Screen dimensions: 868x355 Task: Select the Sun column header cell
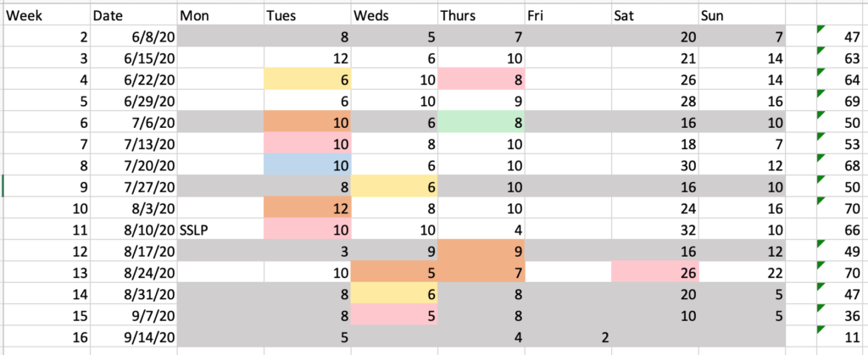742,16
